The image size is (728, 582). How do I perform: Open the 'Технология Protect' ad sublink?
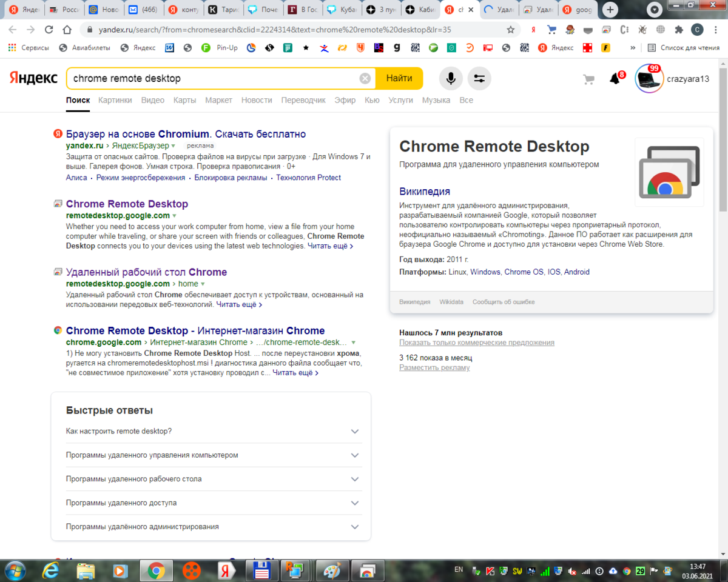click(x=309, y=178)
